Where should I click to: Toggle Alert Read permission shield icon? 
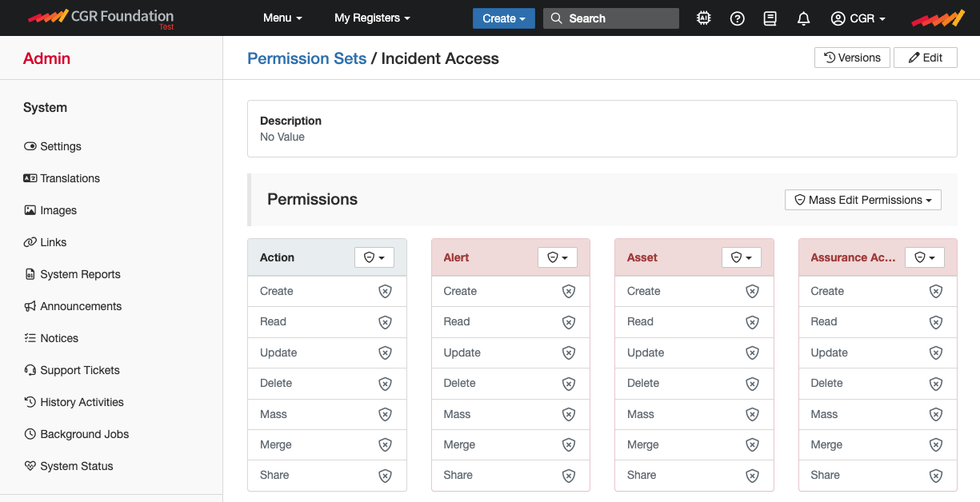coord(569,322)
